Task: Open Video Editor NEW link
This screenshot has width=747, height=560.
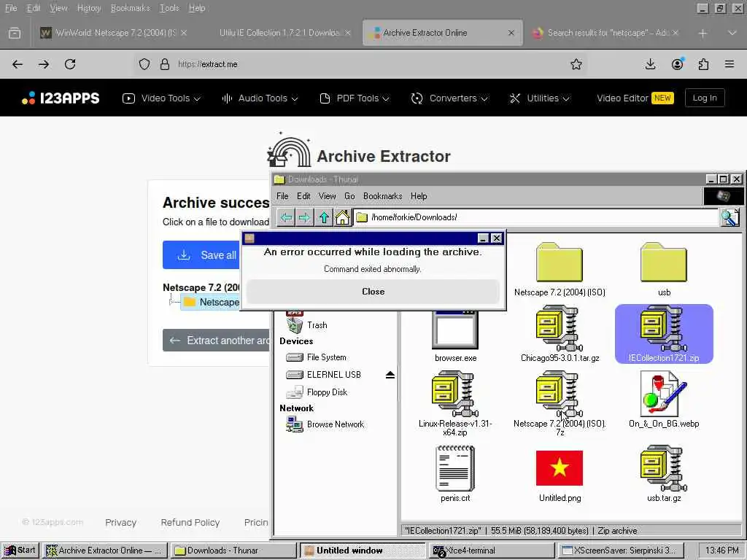Action: click(x=635, y=98)
